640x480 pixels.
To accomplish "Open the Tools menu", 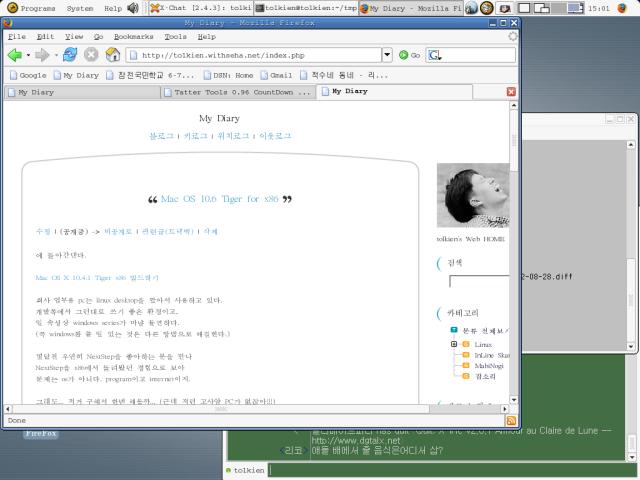I will (175, 37).
